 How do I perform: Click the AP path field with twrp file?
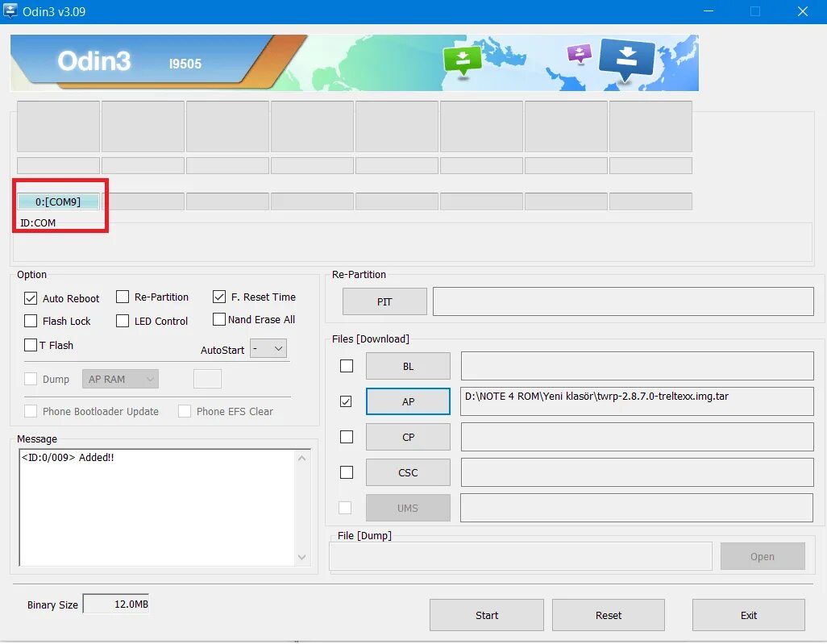tap(637, 402)
